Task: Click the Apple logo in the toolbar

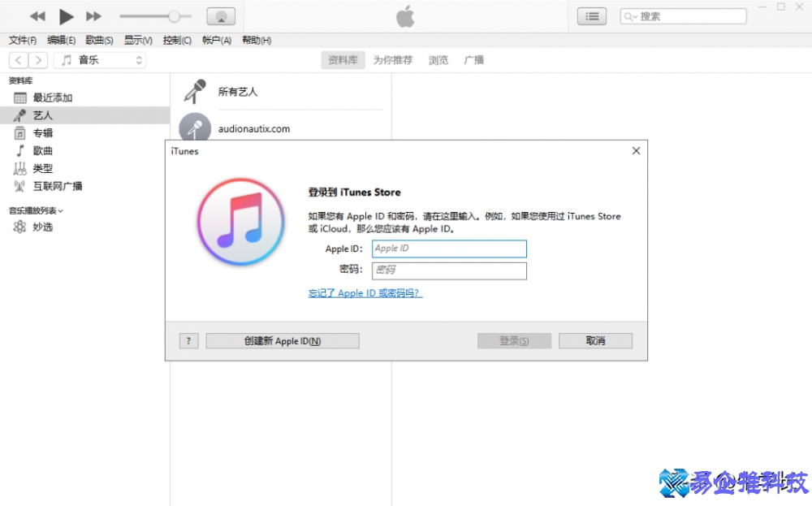Action: point(405,15)
